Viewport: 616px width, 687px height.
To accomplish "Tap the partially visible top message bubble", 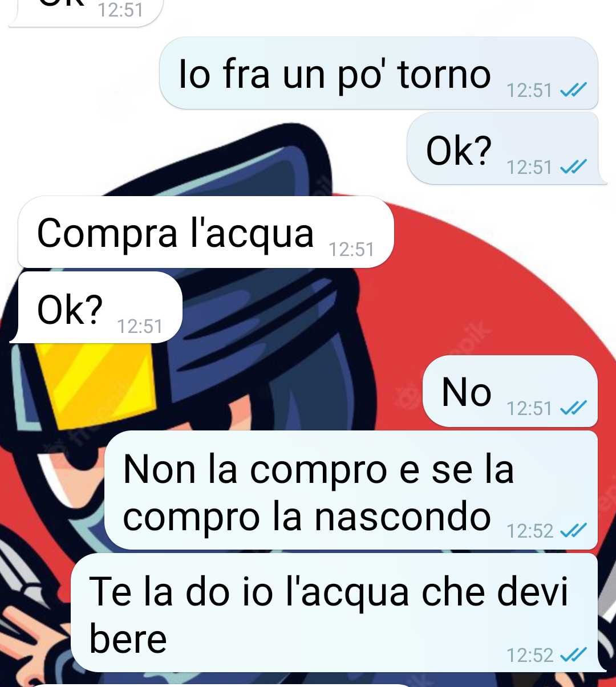I will tap(86, 11).
